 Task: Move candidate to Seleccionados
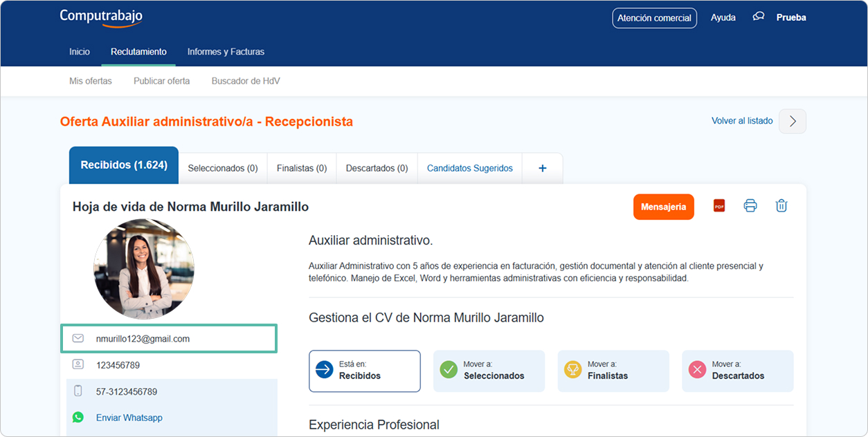[489, 371]
